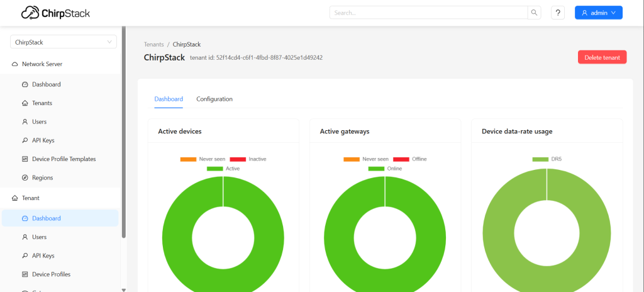Toggle the Never seen legend in Active devices
The height and width of the screenshot is (292, 644).
197,159
